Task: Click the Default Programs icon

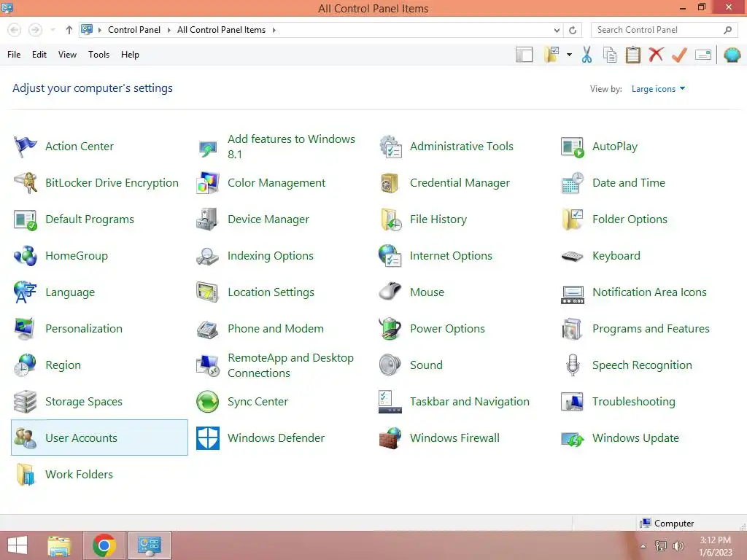Action: pyautogui.click(x=26, y=219)
